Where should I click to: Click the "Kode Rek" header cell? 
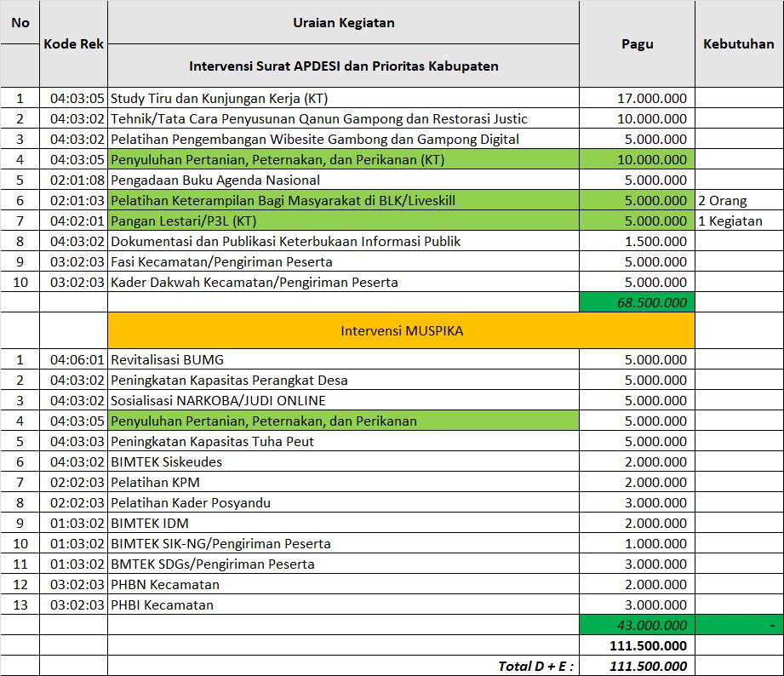click(x=73, y=44)
